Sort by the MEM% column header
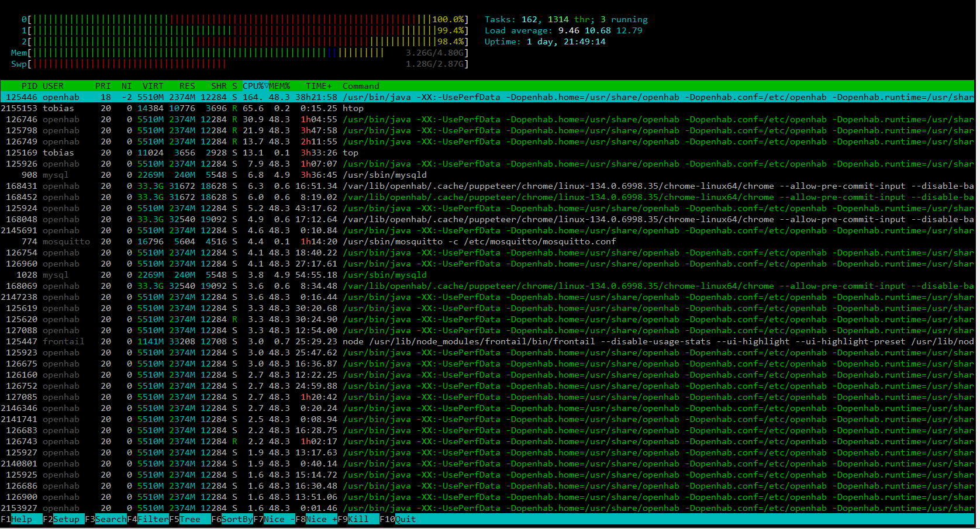Screen dimensions: 980x529 point(279,86)
